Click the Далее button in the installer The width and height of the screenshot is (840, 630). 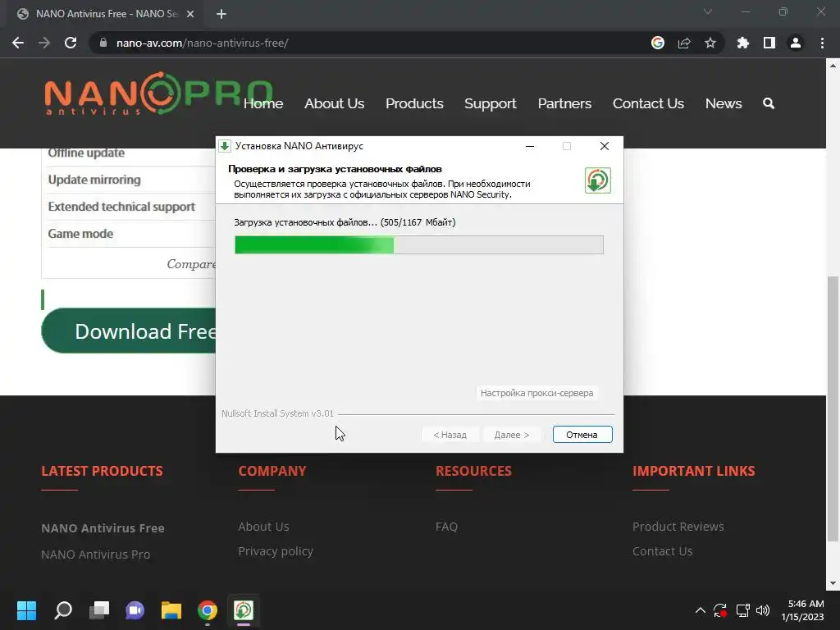coord(512,435)
